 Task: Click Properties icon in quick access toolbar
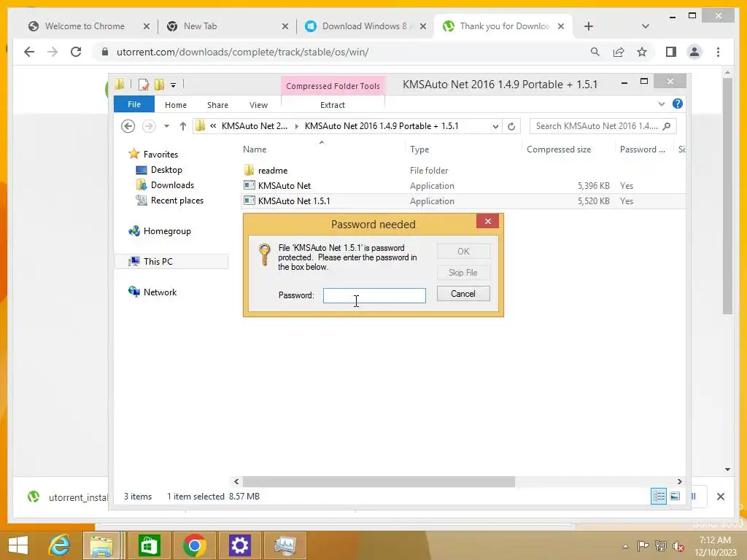(x=144, y=85)
